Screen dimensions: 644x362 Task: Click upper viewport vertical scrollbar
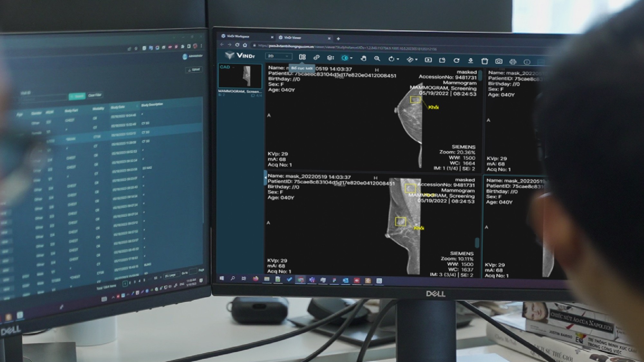(x=480, y=76)
